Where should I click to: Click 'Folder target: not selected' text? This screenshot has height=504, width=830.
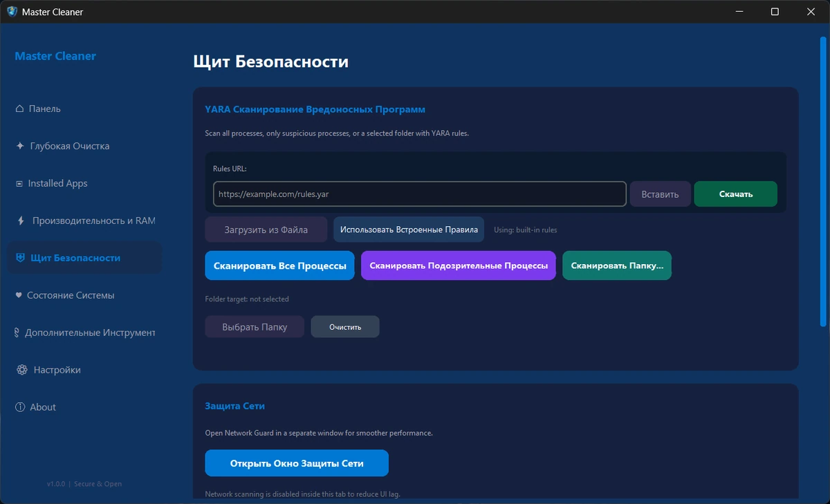tap(247, 299)
